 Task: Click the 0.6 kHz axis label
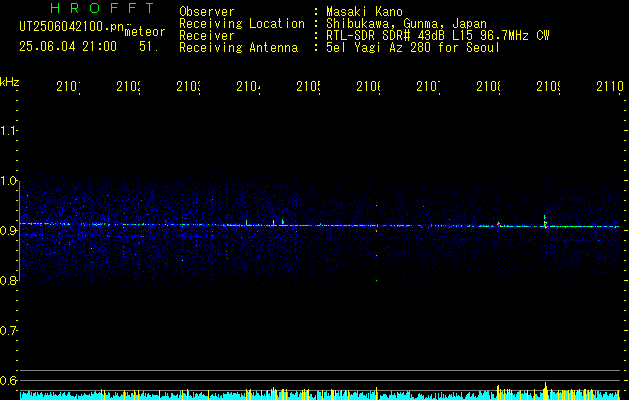[x=8, y=380]
